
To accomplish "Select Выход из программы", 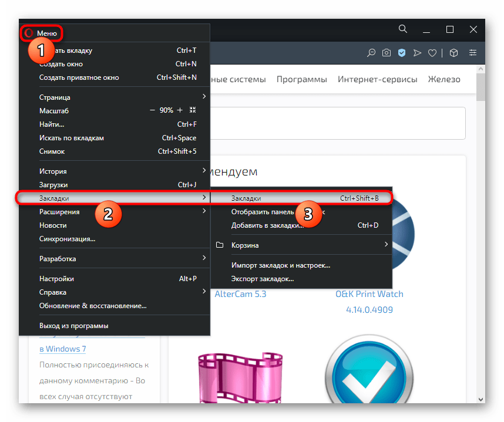I will (115, 325).
